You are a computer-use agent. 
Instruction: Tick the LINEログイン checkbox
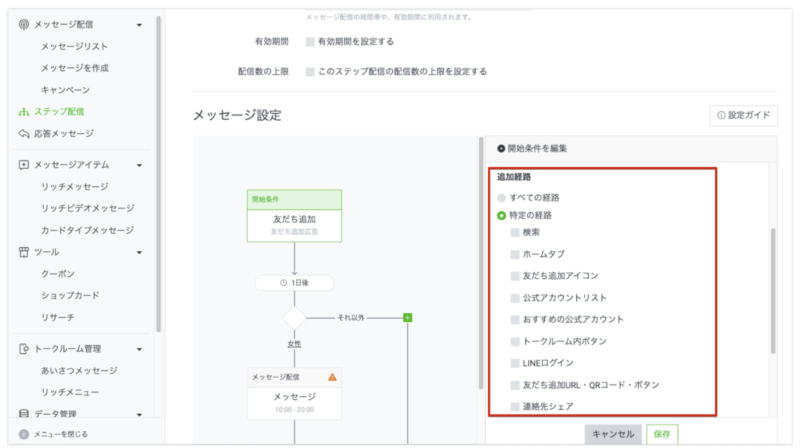pyautogui.click(x=516, y=362)
